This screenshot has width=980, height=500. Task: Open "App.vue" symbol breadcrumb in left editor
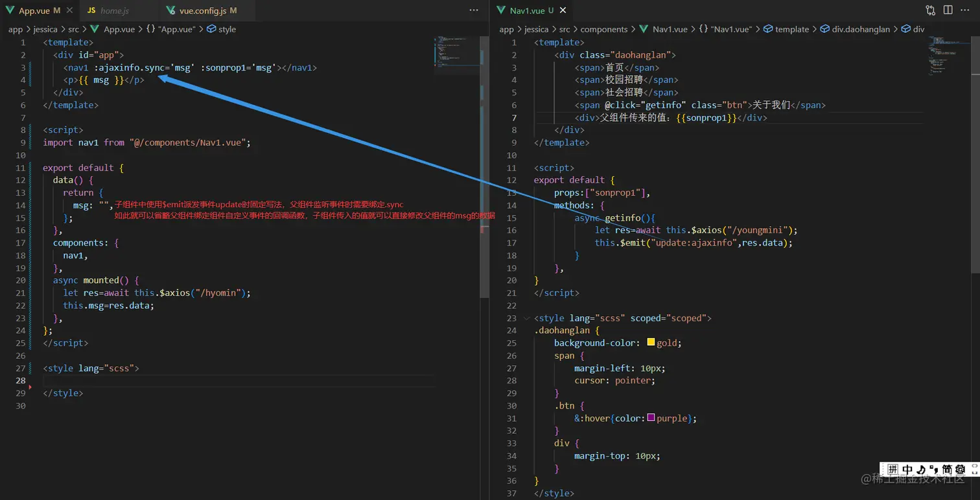tap(177, 29)
